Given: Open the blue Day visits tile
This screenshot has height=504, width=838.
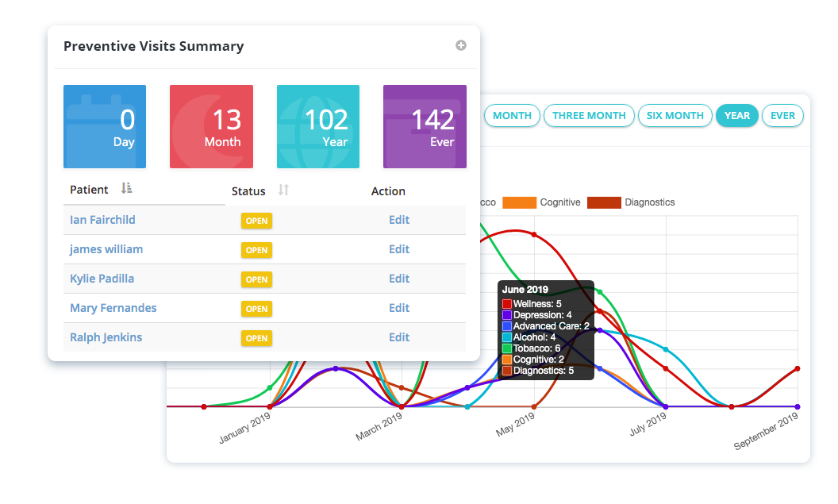Looking at the screenshot, I should [x=105, y=126].
